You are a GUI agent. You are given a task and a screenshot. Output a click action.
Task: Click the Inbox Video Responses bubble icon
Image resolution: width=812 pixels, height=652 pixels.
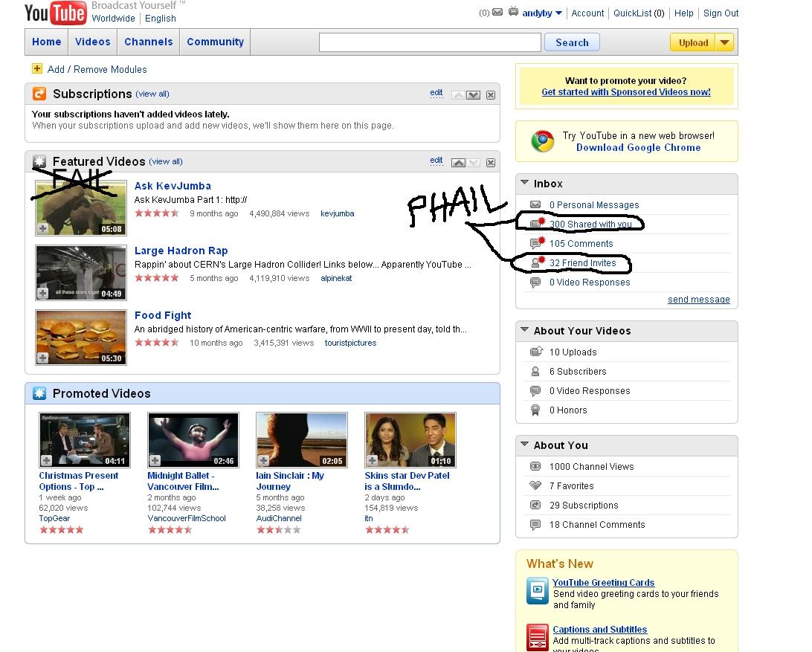tap(535, 283)
